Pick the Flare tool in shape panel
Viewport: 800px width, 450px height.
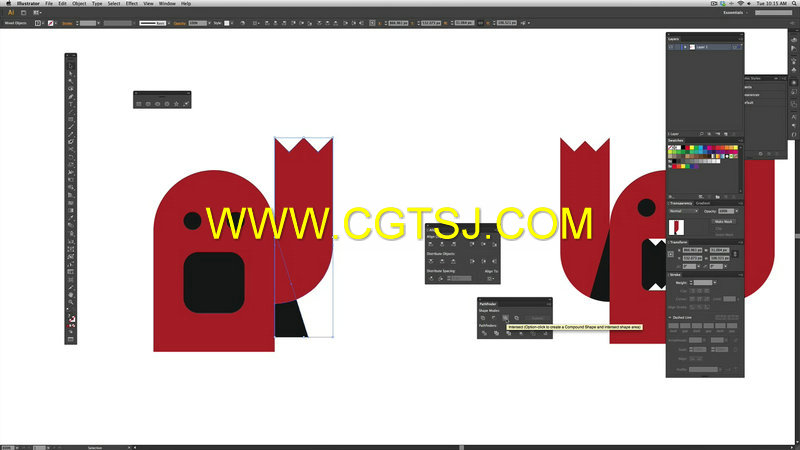click(186, 104)
